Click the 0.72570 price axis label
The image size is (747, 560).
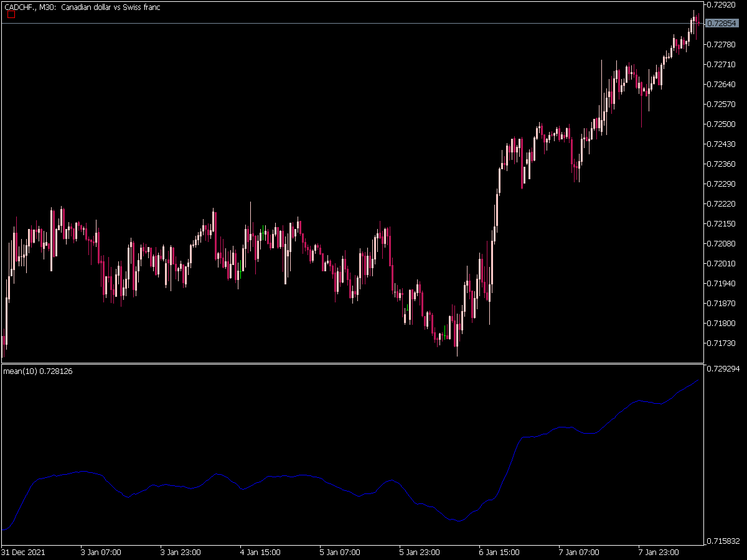pyautogui.click(x=722, y=104)
